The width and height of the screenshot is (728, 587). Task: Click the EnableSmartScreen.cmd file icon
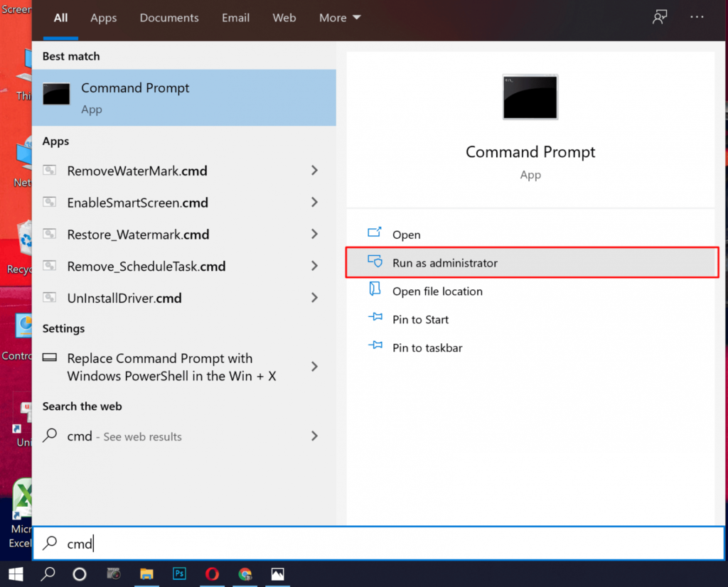pyautogui.click(x=50, y=202)
